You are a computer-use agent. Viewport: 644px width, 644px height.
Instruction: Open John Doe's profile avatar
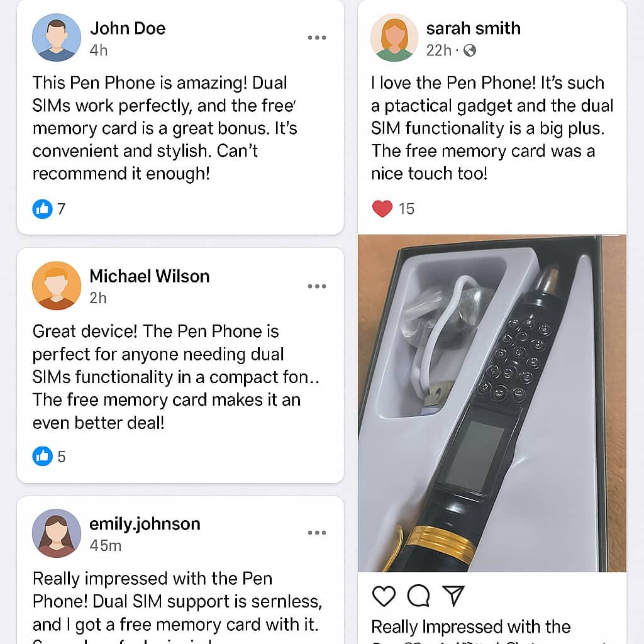56,37
